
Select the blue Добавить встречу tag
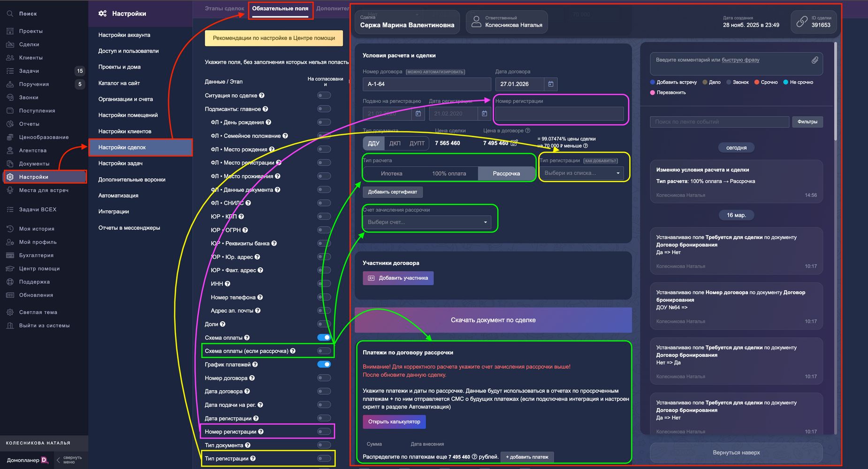[673, 82]
